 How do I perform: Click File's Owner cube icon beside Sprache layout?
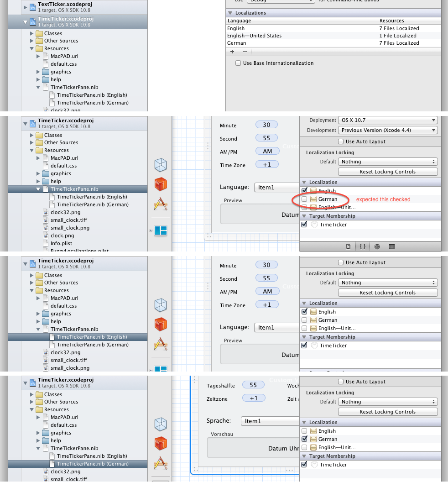point(161,424)
